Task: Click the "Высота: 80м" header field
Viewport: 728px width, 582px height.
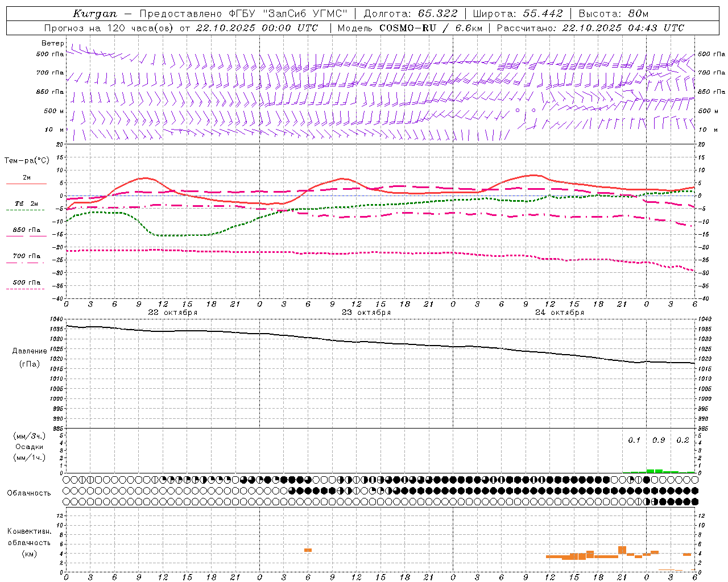Action: (613, 14)
